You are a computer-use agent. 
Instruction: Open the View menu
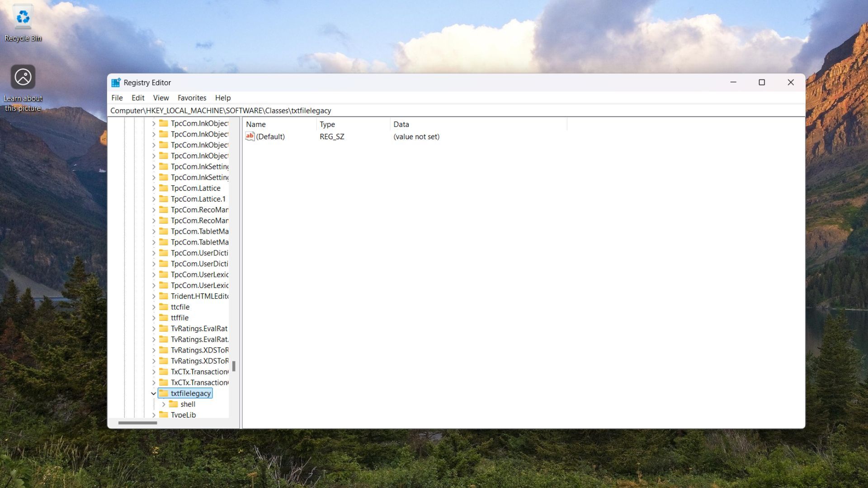tap(160, 98)
